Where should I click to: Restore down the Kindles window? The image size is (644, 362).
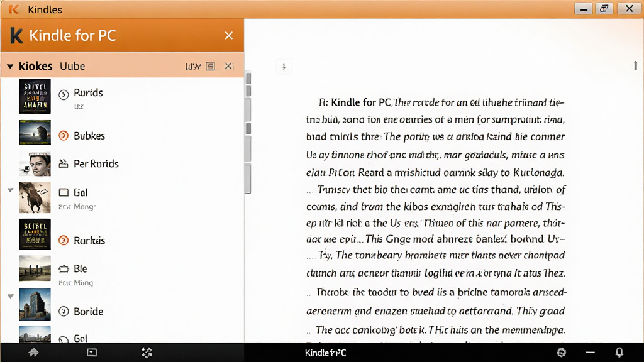[604, 9]
